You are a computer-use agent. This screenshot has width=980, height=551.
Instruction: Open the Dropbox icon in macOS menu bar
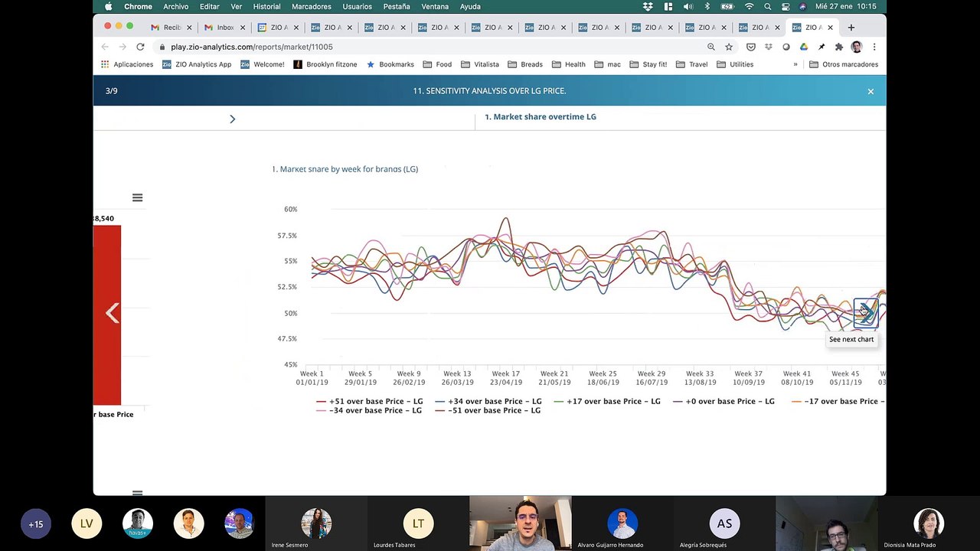(x=648, y=6)
